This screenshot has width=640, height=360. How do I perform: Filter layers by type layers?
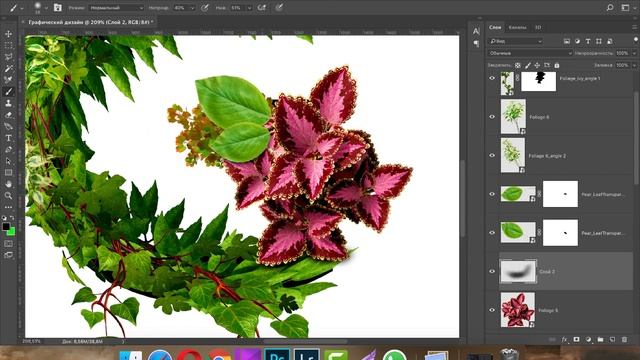[588, 41]
